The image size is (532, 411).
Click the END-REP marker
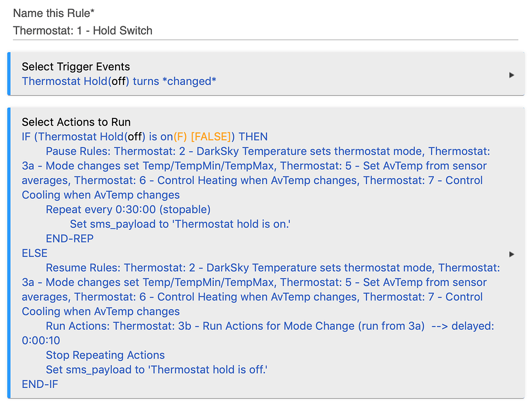[x=70, y=238]
